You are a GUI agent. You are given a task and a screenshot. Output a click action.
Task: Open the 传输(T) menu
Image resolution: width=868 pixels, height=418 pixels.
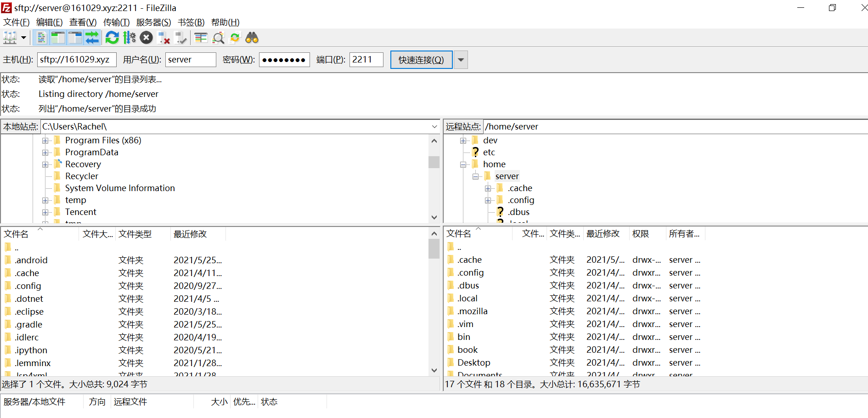click(117, 22)
